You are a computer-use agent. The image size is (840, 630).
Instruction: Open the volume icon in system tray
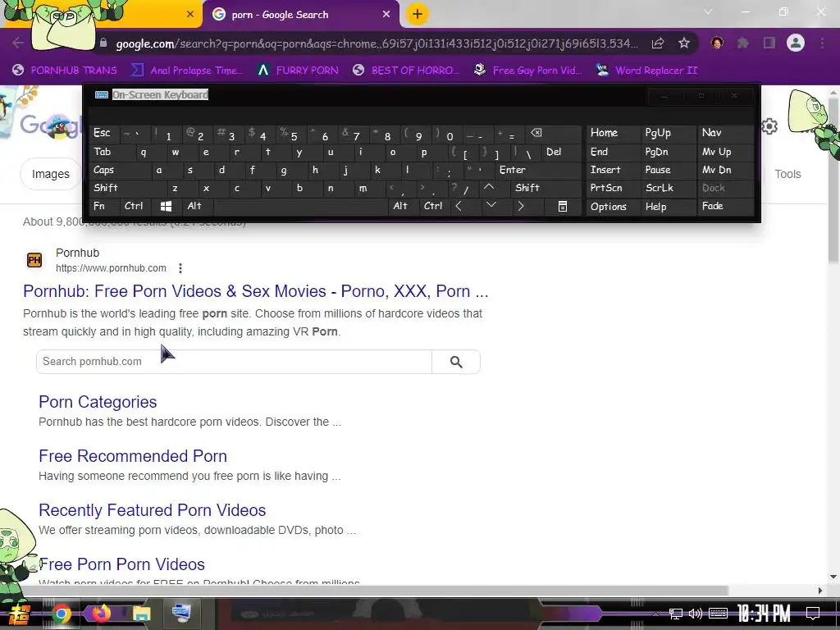(x=696, y=614)
